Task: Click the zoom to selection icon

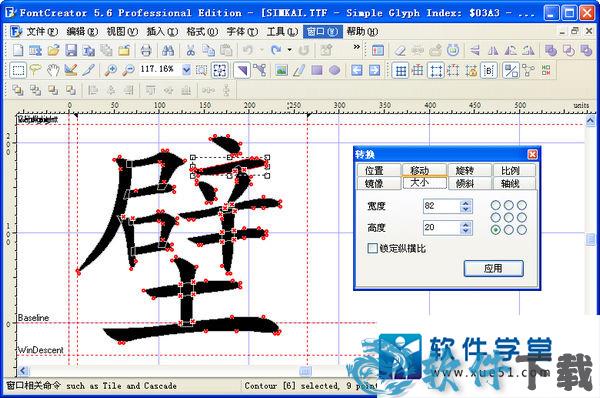Action: [201, 70]
